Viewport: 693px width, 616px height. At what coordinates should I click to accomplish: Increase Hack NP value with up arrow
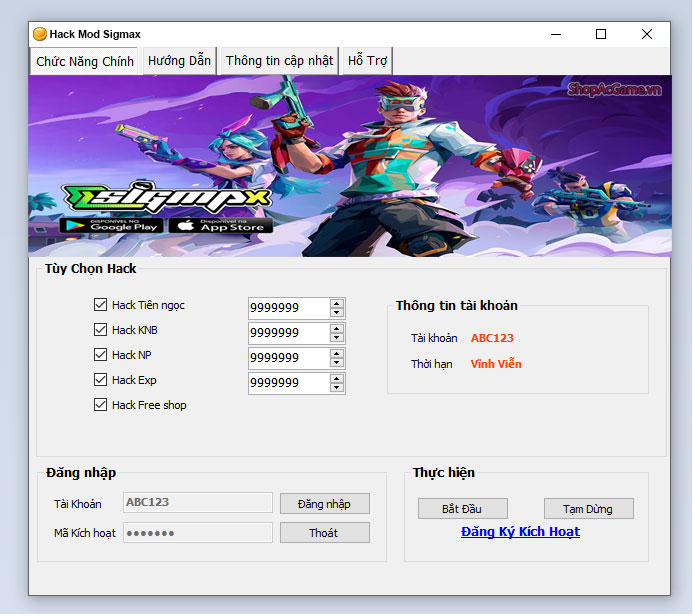337,354
